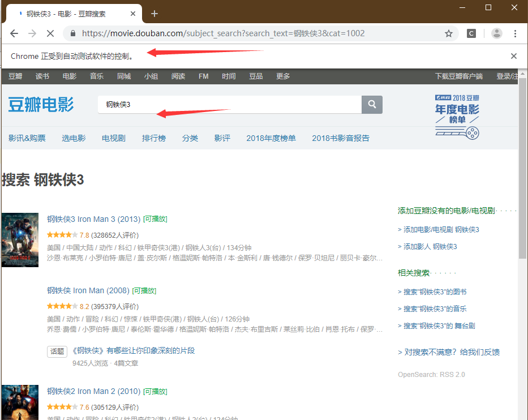Close the 钢铁侠3 browser tab
The width and height of the screenshot is (528, 420).
click(x=133, y=14)
